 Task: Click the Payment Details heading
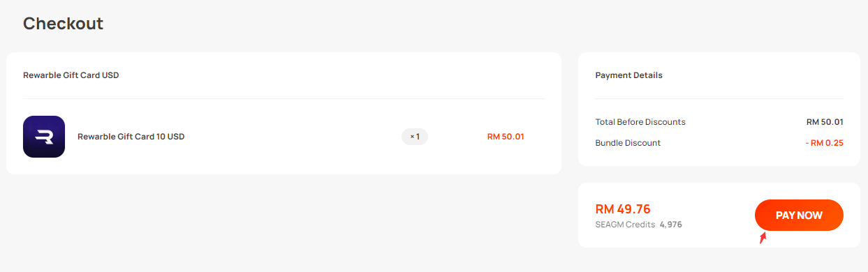[628, 75]
